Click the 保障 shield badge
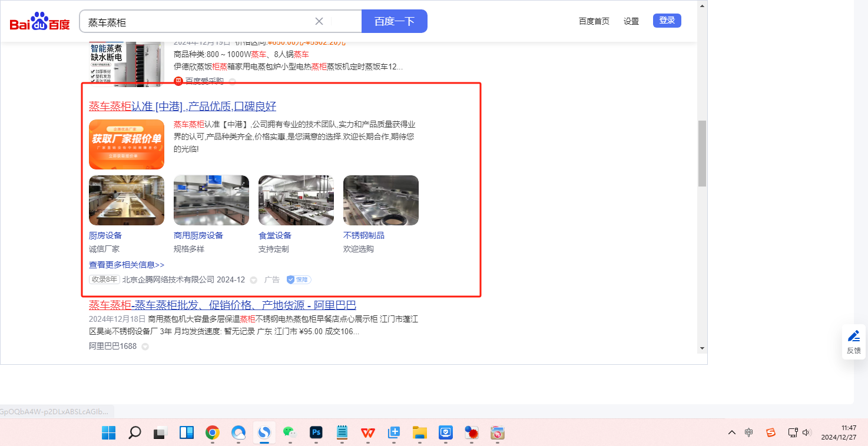Screen dimensions: 868x446 coord(299,279)
